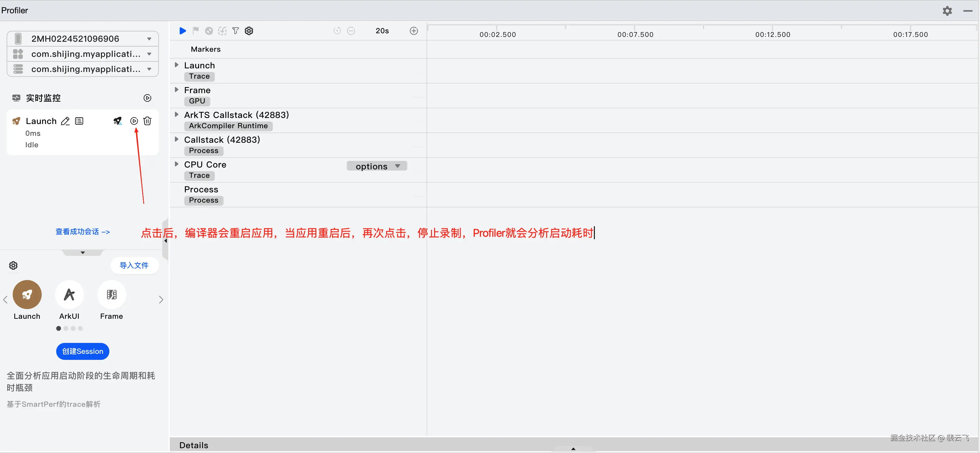Open the 查看成功会话 link

[x=82, y=231]
